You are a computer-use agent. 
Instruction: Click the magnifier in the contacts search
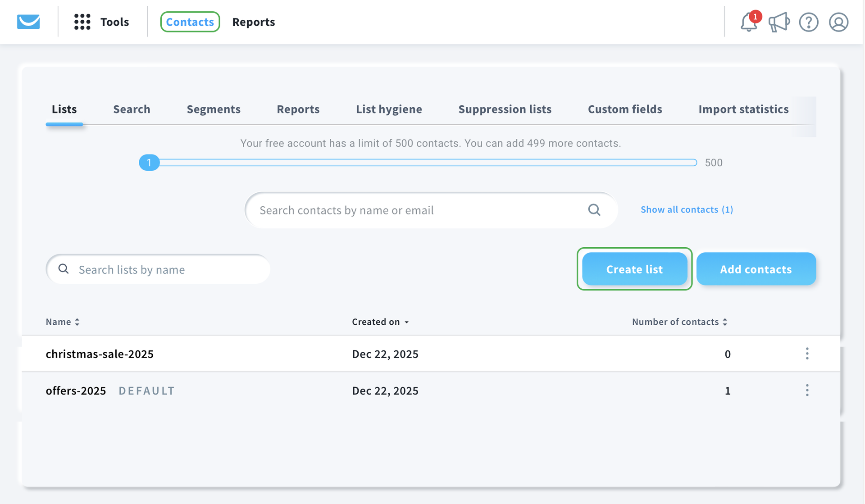coord(594,210)
